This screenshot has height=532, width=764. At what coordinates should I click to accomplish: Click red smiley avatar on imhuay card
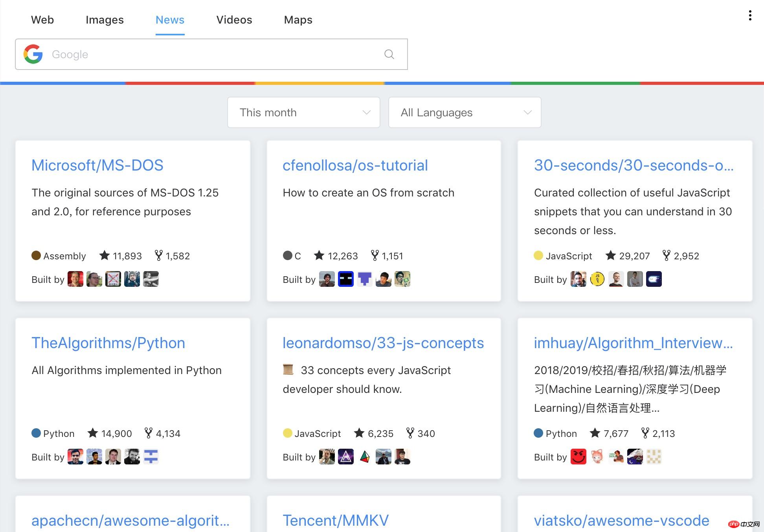[x=578, y=457]
